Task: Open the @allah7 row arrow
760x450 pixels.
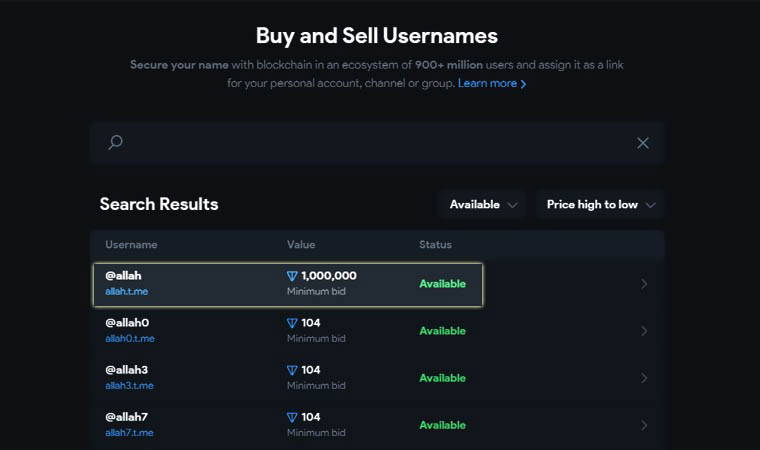Action: [x=644, y=425]
